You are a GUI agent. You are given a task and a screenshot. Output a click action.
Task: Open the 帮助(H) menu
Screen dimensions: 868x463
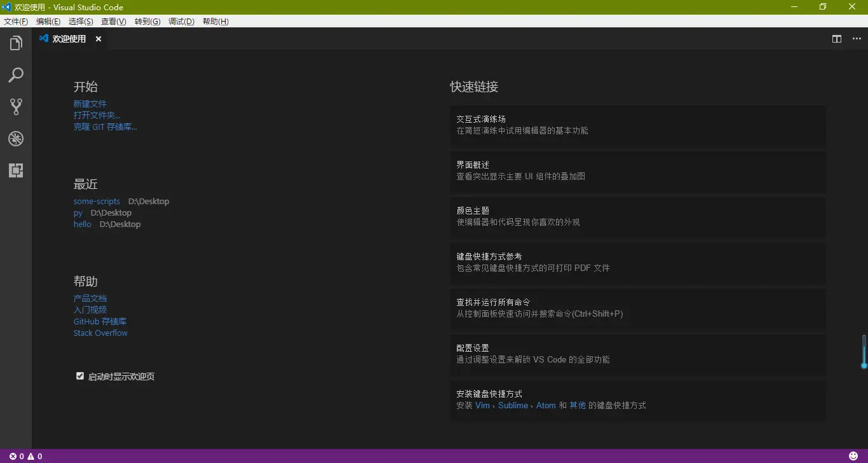click(x=215, y=21)
